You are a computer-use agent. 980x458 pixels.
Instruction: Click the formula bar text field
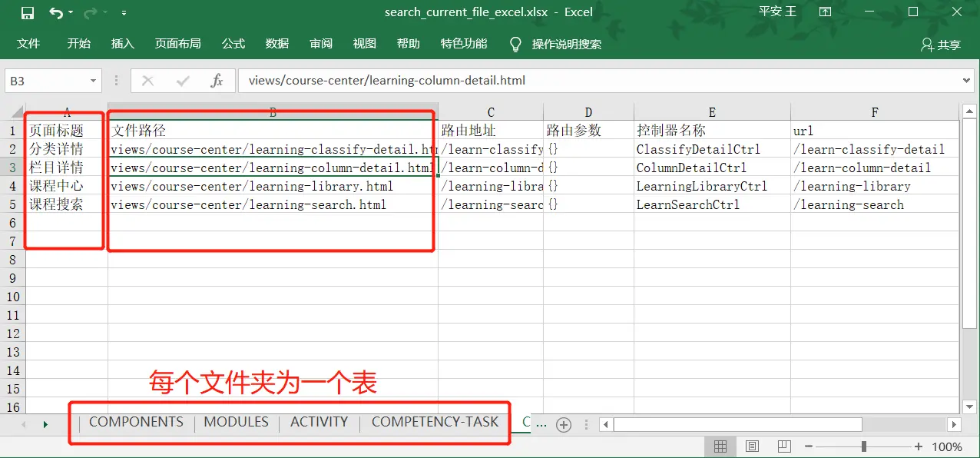tap(599, 81)
